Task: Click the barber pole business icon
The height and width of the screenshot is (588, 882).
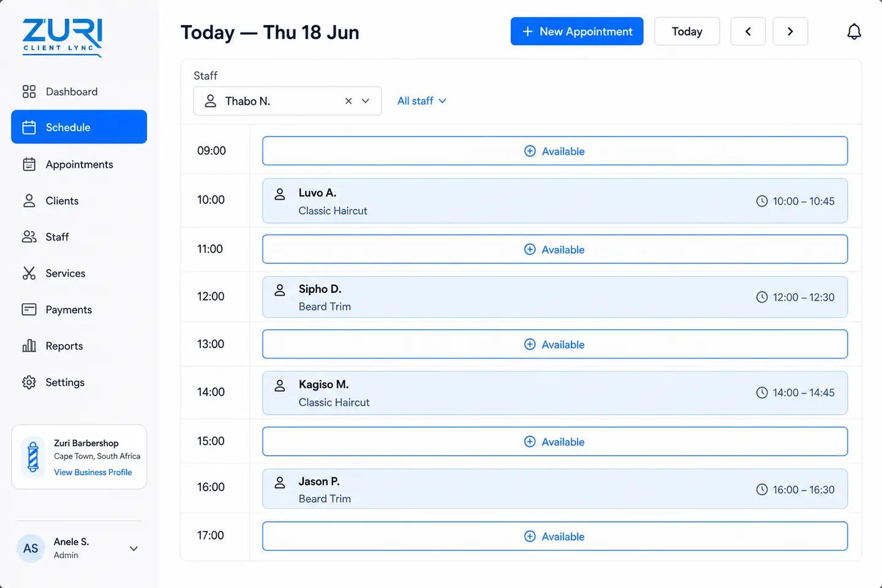Action: point(33,457)
